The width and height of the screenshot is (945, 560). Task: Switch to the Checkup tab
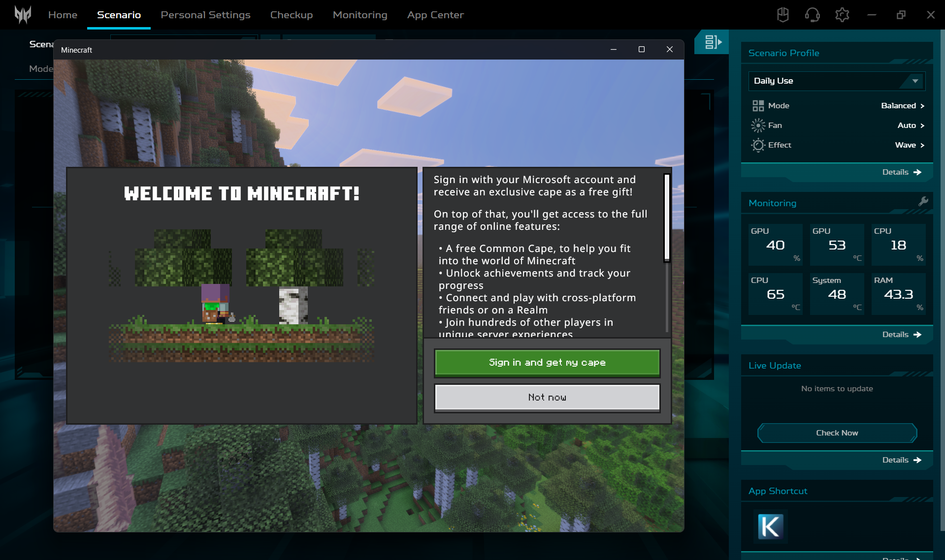click(x=292, y=15)
